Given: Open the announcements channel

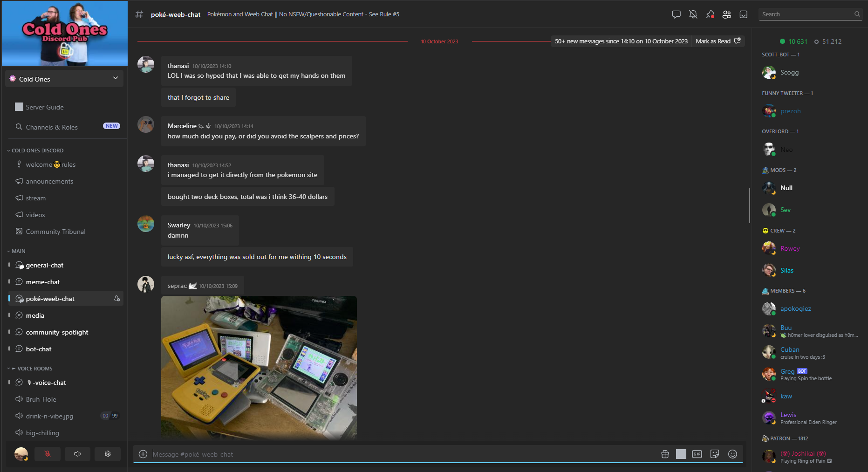Looking at the screenshot, I should (x=66, y=181).
